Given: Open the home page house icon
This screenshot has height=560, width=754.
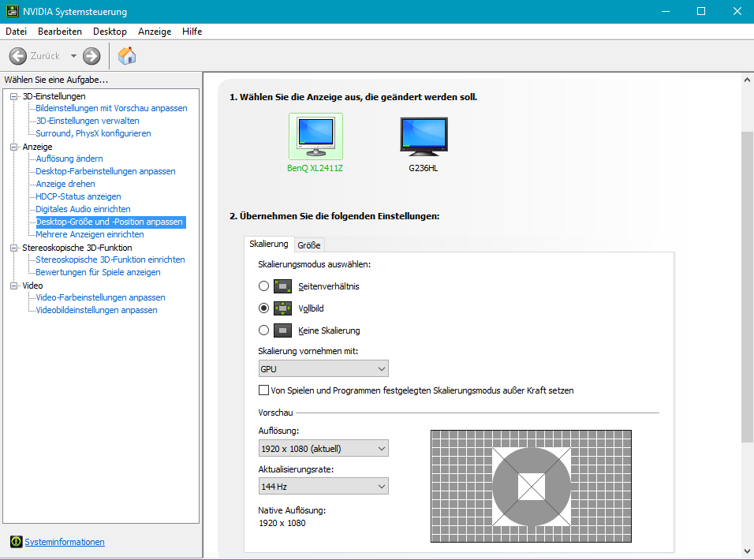Looking at the screenshot, I should (x=127, y=56).
